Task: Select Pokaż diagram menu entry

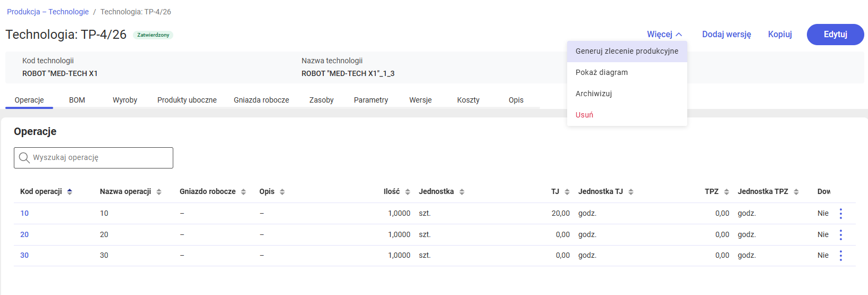Action: pos(627,73)
